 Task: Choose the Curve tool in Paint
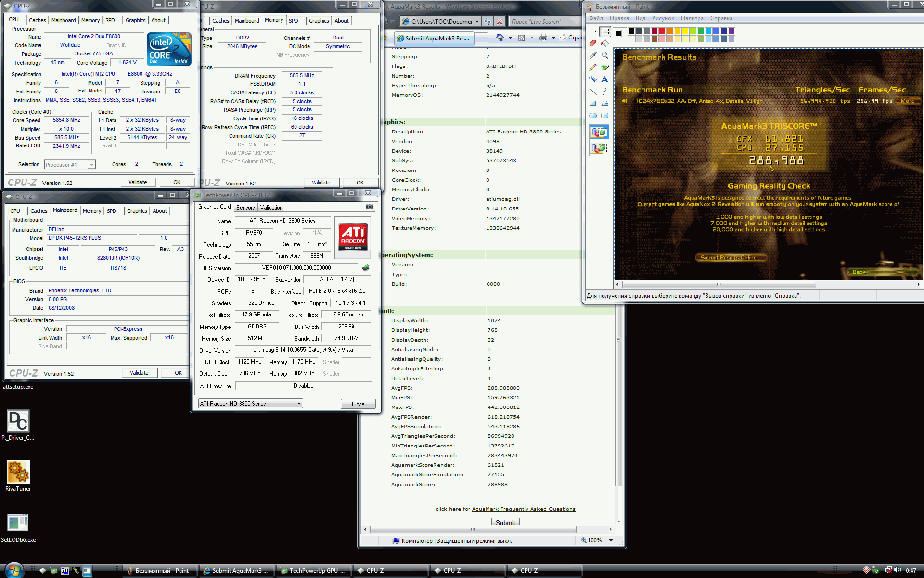605,92
